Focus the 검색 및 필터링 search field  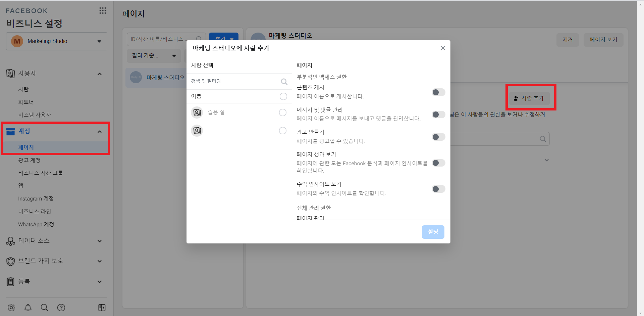click(239, 82)
